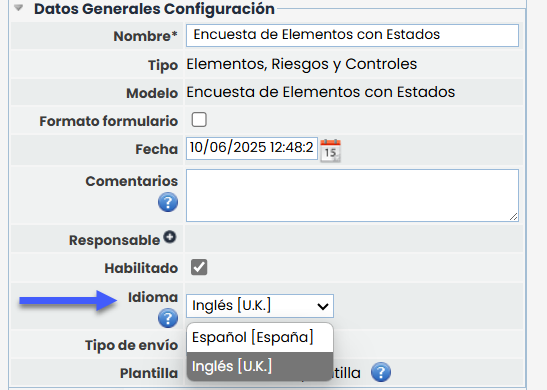Click the Datos Generales Configuración heading
Image resolution: width=547 pixels, height=390 pixels.
154,9
